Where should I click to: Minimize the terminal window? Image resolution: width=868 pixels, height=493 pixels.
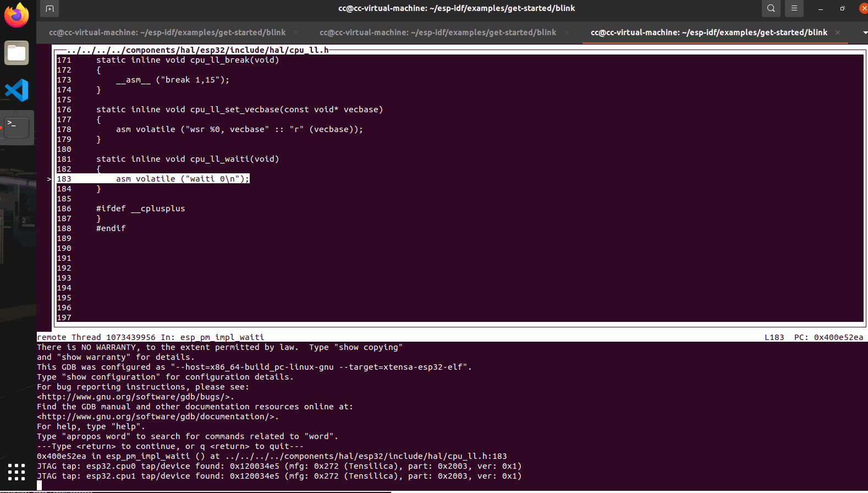[821, 8]
